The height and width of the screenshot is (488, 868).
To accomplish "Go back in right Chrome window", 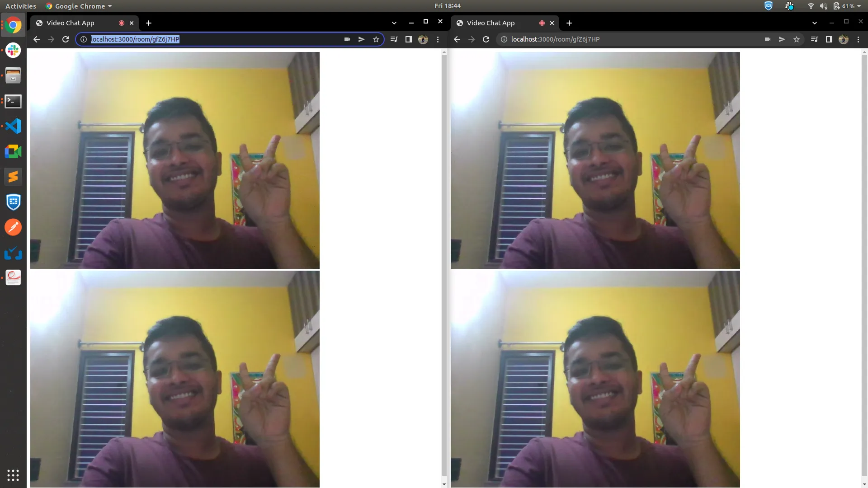I will [457, 39].
